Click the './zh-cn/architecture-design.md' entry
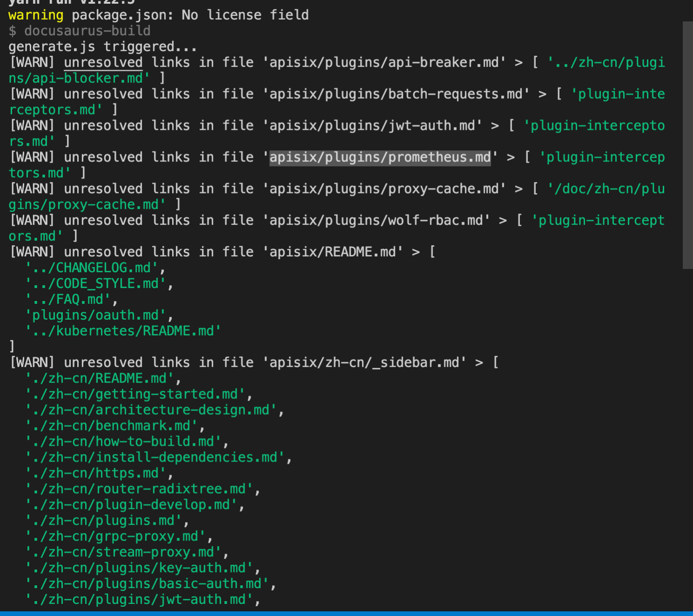Screen dimensions: 693x616 (x=151, y=410)
